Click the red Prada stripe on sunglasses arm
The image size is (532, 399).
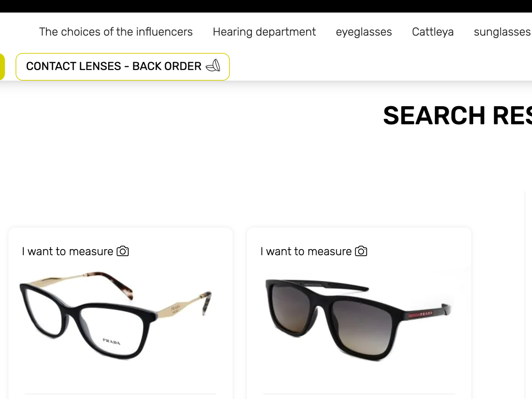(x=421, y=315)
